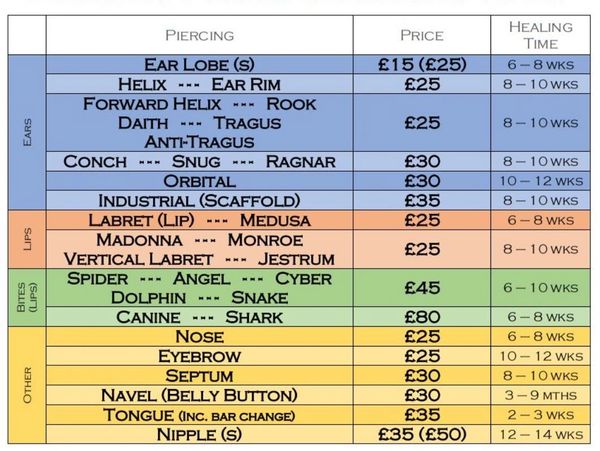Select the Industrial (Scaffold) cell

[199, 200]
